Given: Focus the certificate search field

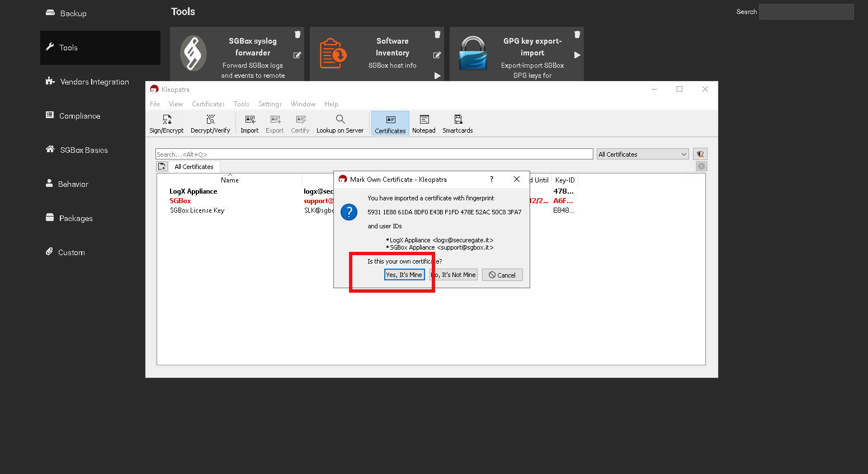Looking at the screenshot, I should pos(374,154).
